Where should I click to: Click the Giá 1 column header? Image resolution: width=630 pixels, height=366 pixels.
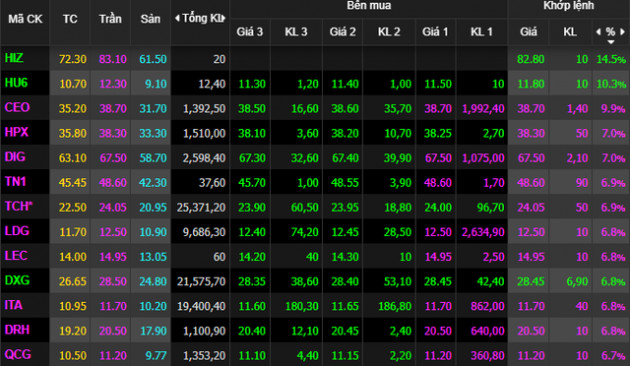(x=435, y=32)
